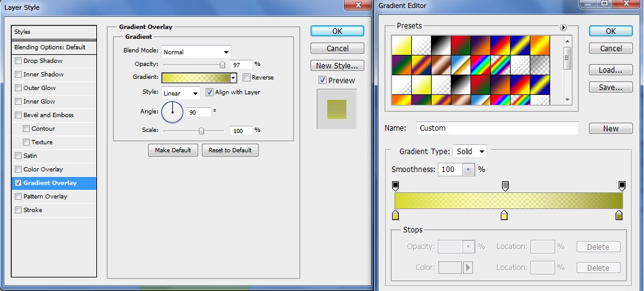
Task: Select the left yellow color stop
Action: [396, 215]
